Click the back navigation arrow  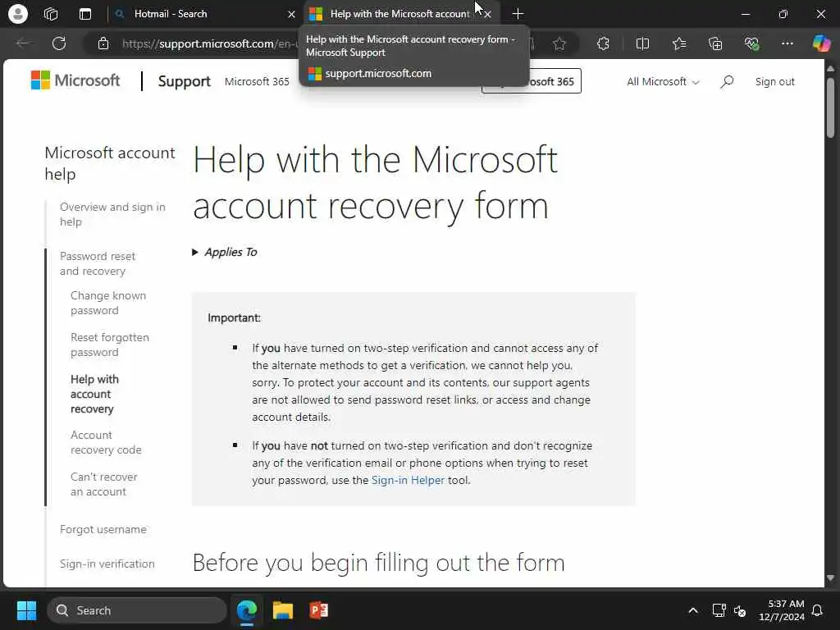pyautogui.click(x=22, y=43)
